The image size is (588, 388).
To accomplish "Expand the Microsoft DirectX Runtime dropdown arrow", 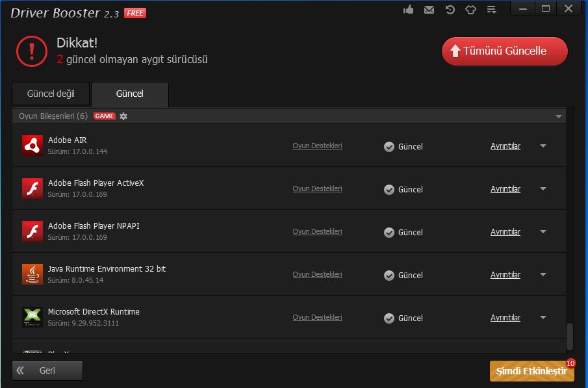I will [543, 318].
